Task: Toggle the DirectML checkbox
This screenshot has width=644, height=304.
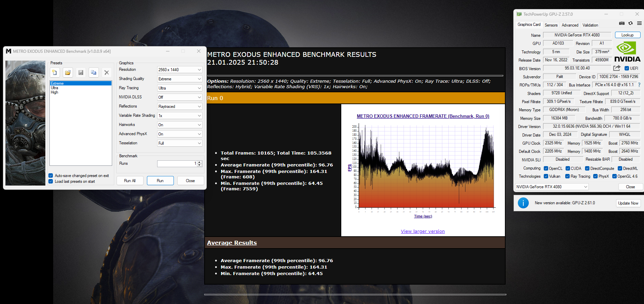Action: point(620,169)
